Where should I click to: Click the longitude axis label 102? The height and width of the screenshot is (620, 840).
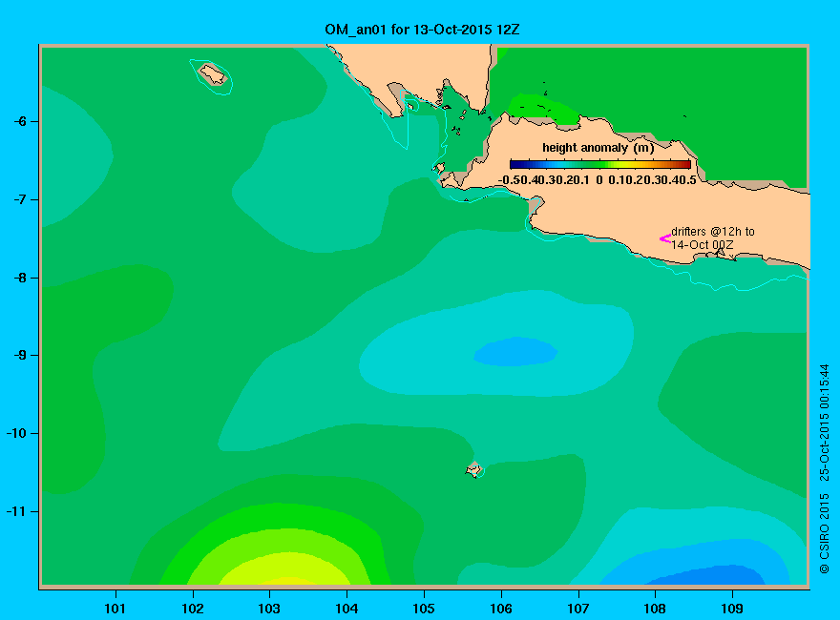(x=193, y=609)
